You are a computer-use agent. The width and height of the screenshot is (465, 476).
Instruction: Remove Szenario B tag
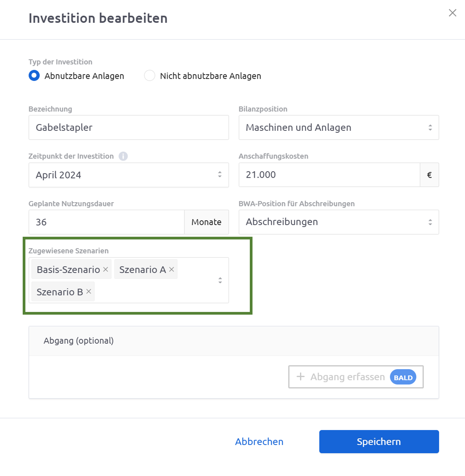tap(89, 291)
